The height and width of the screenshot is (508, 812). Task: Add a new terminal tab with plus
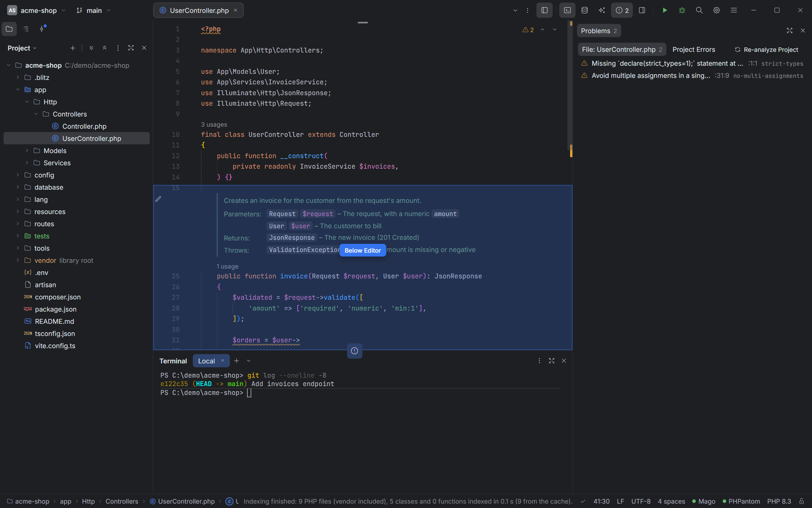pos(236,361)
